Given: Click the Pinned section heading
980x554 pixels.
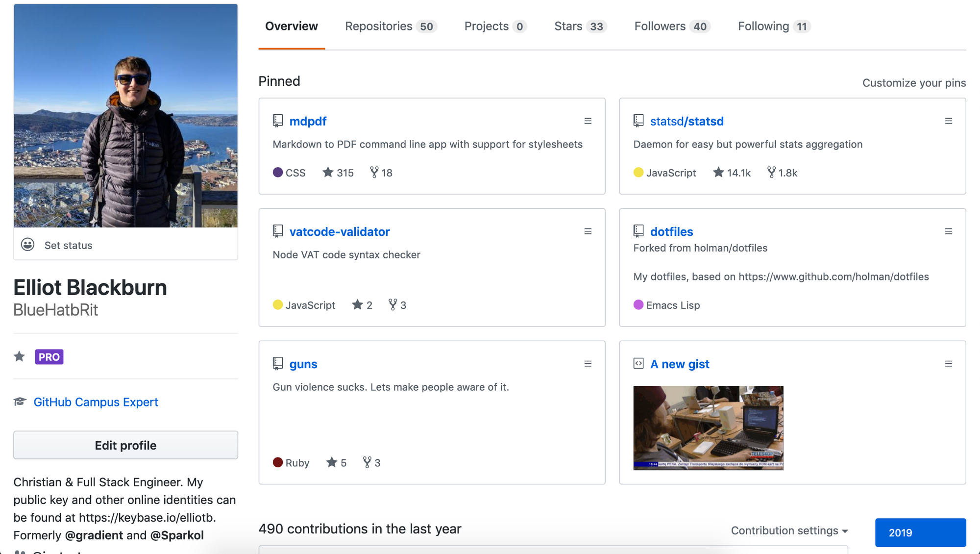Looking at the screenshot, I should click(279, 81).
